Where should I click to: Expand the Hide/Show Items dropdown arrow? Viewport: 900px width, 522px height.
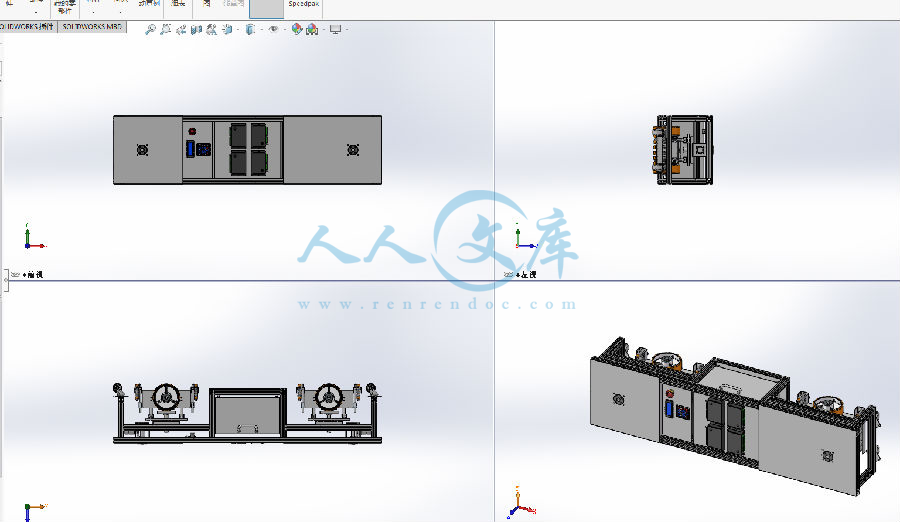pyautogui.click(x=285, y=30)
